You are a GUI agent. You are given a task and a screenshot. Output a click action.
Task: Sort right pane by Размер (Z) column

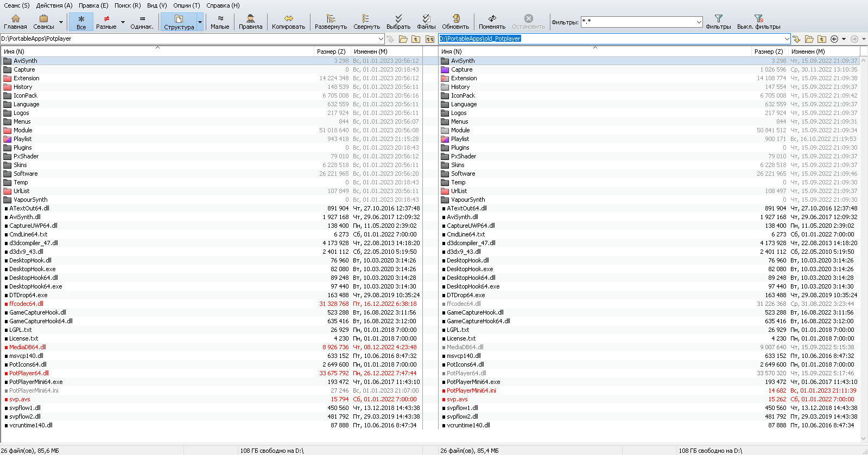point(770,52)
